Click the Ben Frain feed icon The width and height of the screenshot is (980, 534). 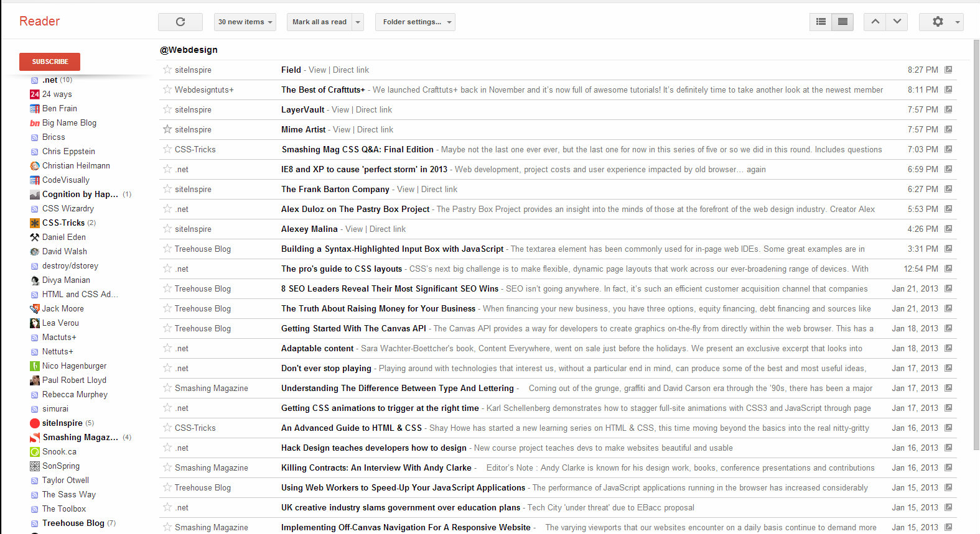[x=35, y=109]
